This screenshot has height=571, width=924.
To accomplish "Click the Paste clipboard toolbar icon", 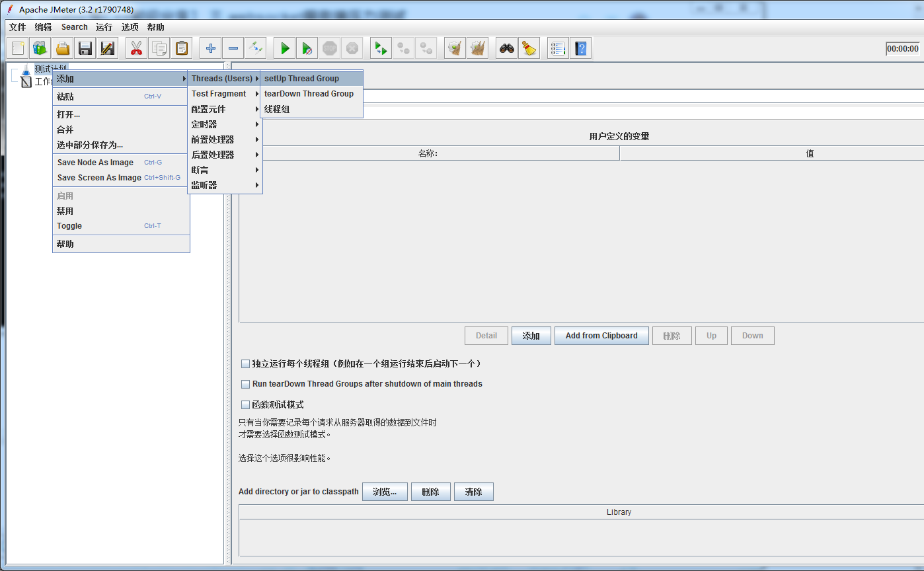I will [x=182, y=48].
